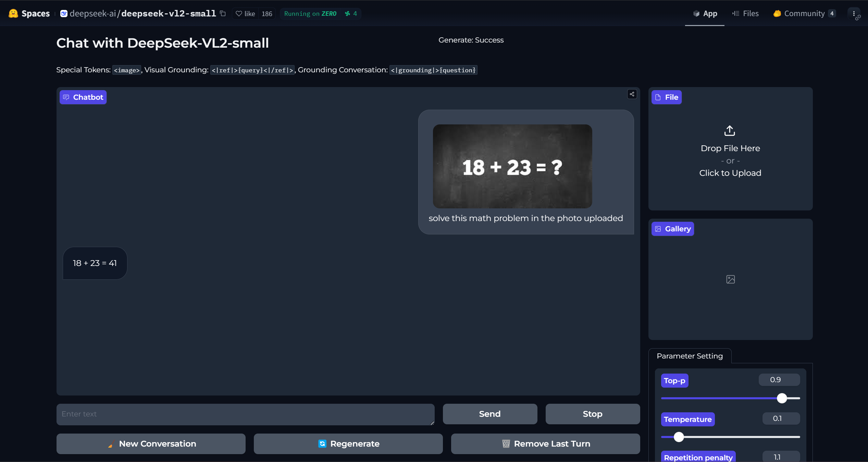Open the uploaded math problem image thumbnail
The height and width of the screenshot is (462, 868).
pyautogui.click(x=512, y=166)
